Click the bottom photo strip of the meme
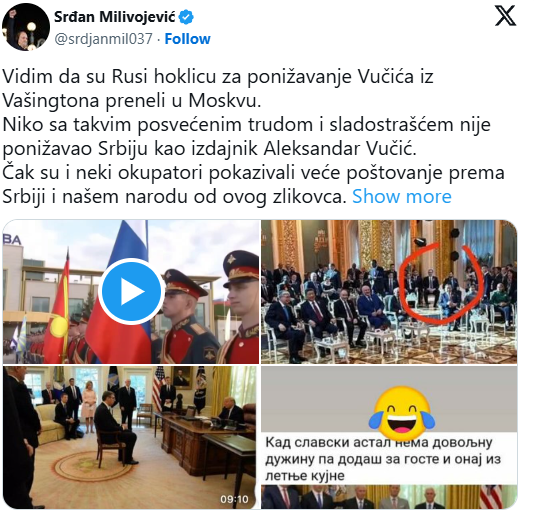 (x=389, y=497)
